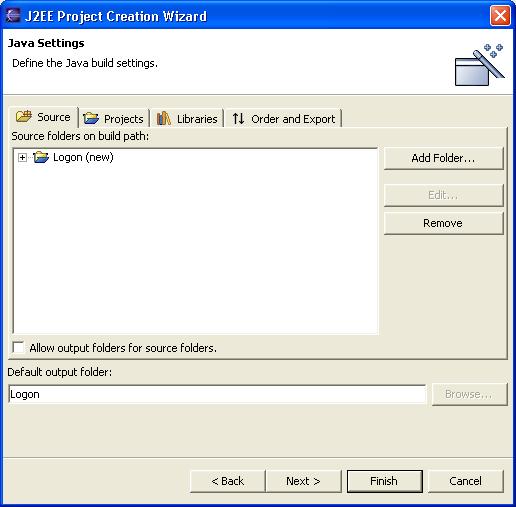Click the Logon folder icon in tree
516x507 pixels.
(x=41, y=157)
